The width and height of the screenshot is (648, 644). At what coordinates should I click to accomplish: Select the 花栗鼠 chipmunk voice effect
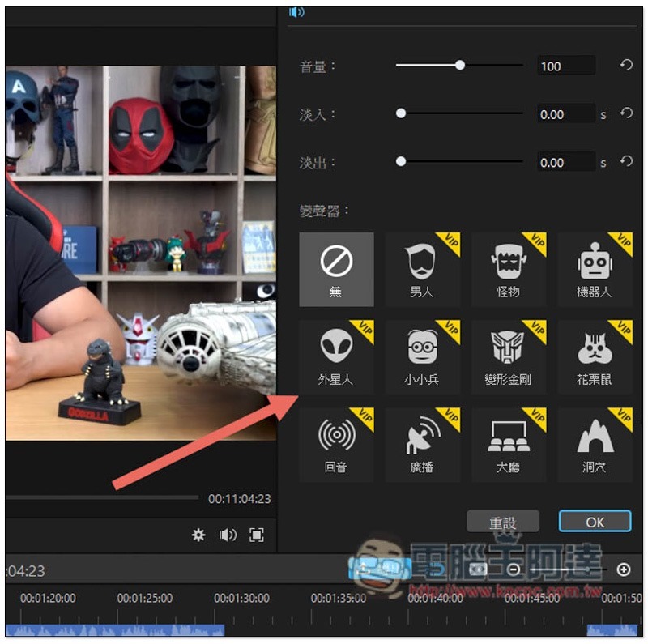coord(594,357)
